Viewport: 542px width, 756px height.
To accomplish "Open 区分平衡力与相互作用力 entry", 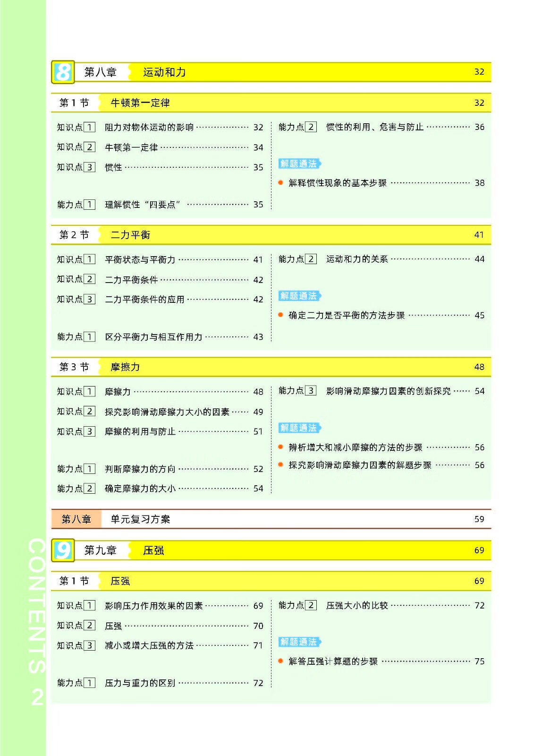I will [x=153, y=337].
